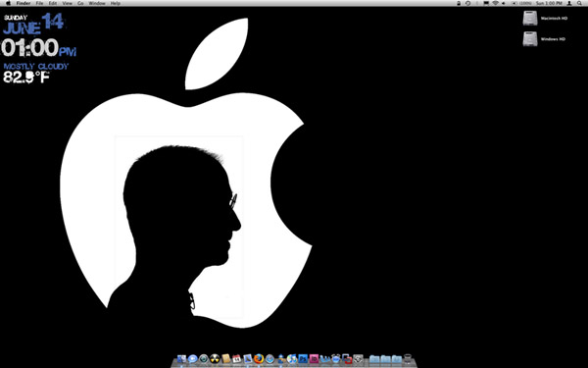Open the Help menu
Screen dimensions: 588x368
coord(115,3)
